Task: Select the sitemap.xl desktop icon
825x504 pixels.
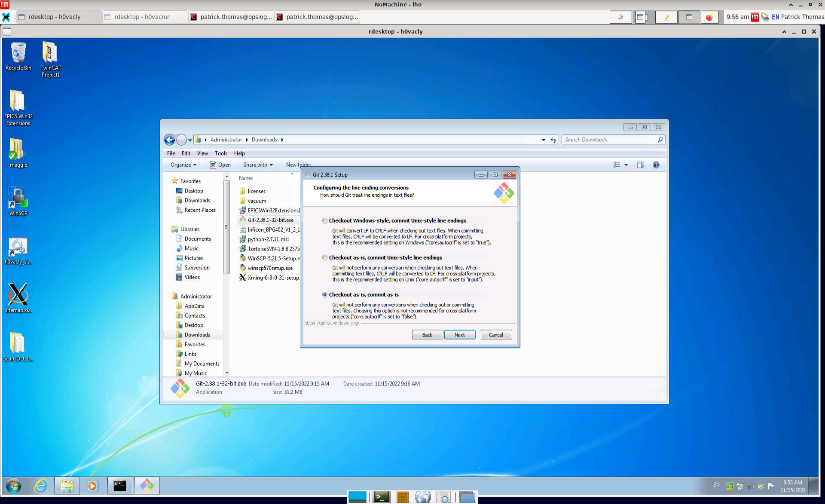Action: click(x=18, y=298)
